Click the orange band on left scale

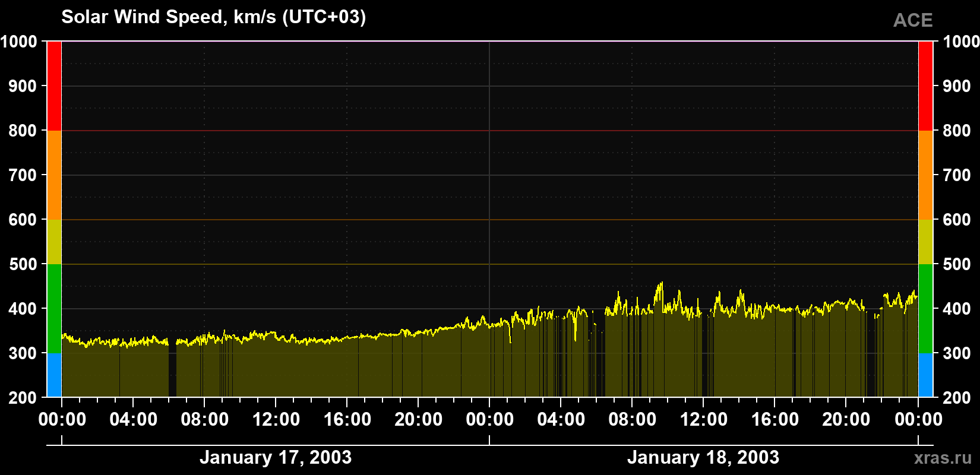pos(54,175)
